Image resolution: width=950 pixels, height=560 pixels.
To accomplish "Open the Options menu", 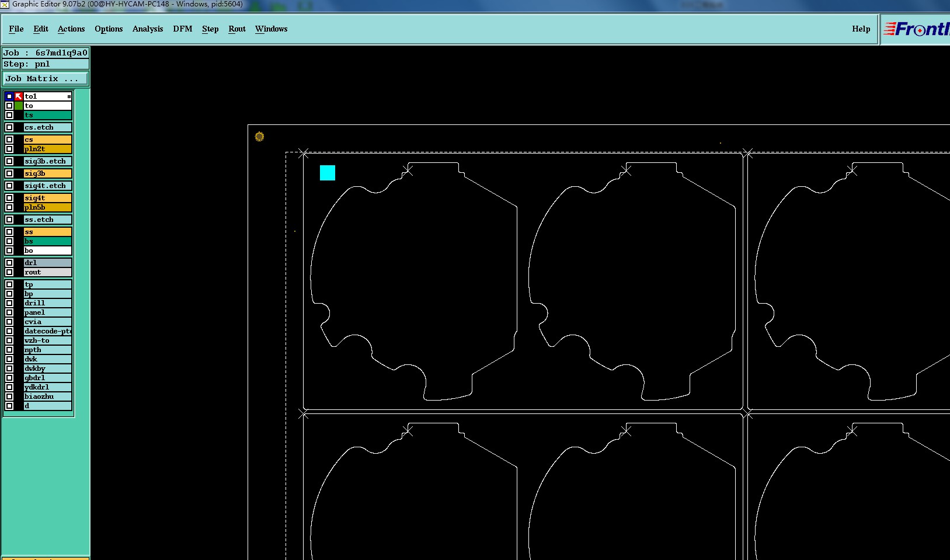I will 109,29.
